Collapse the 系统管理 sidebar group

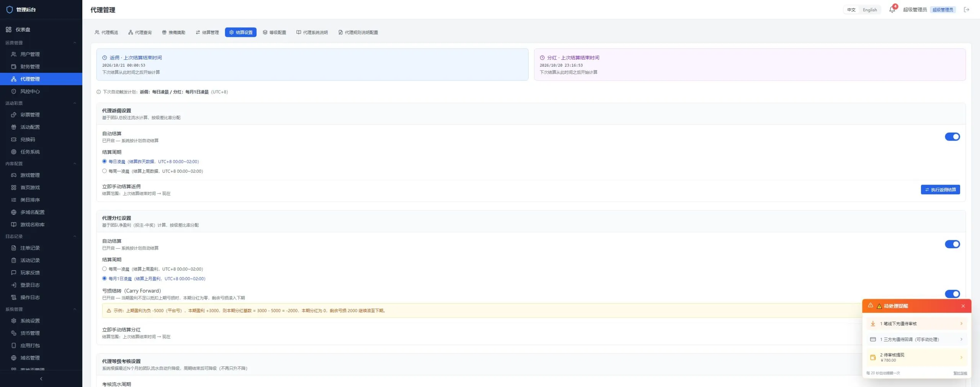click(41, 309)
